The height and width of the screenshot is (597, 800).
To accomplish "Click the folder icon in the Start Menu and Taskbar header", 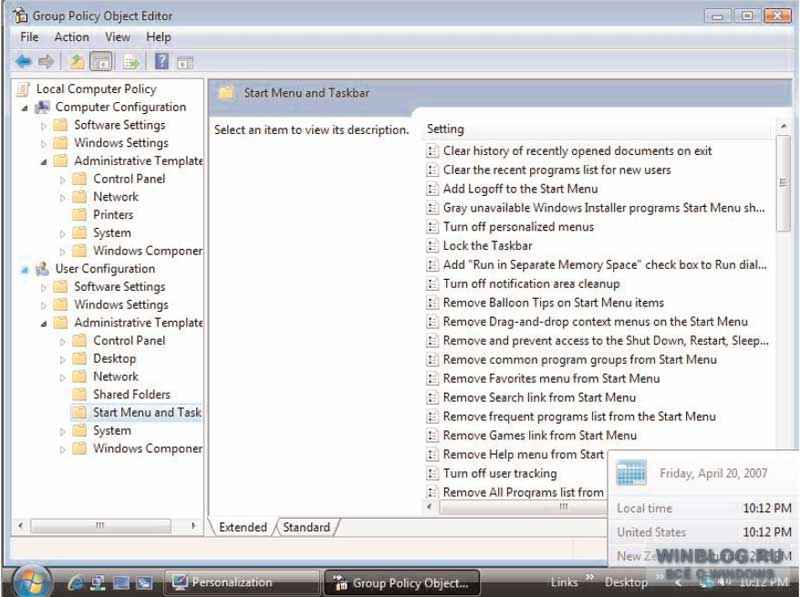I will 226,93.
